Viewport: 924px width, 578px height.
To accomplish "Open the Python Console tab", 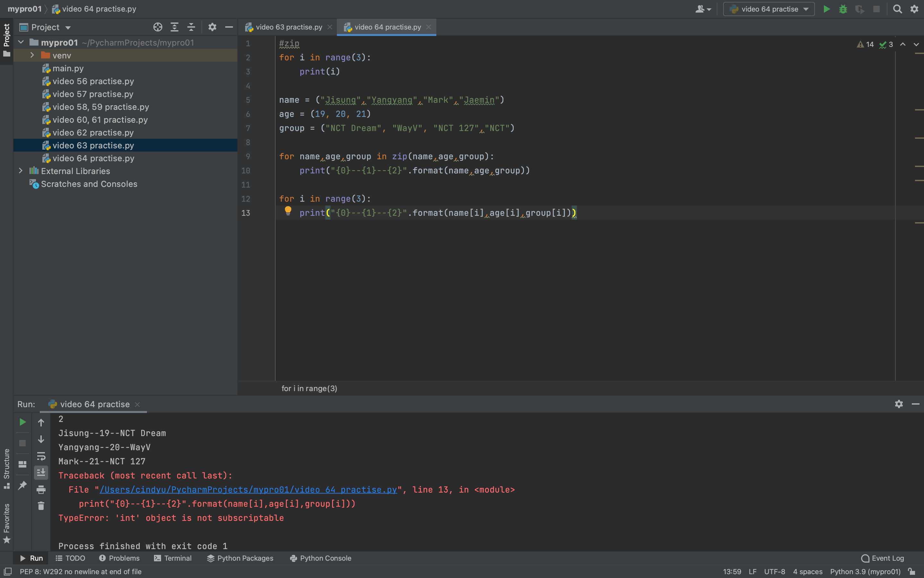I will click(x=321, y=558).
